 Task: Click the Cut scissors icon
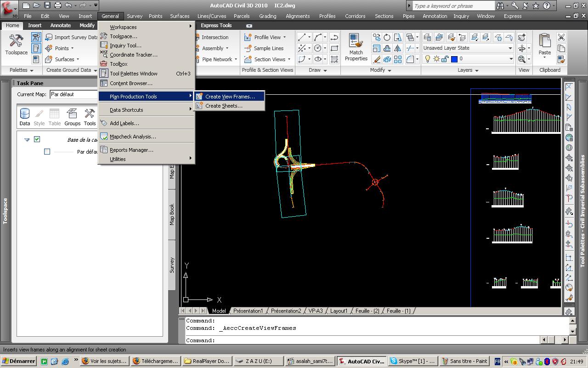tap(561, 37)
